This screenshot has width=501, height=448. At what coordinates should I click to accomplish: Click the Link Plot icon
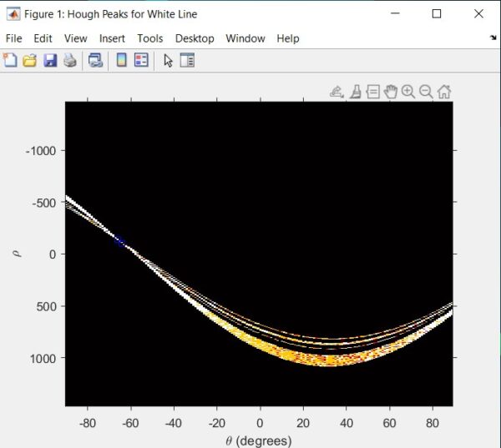pos(95,60)
